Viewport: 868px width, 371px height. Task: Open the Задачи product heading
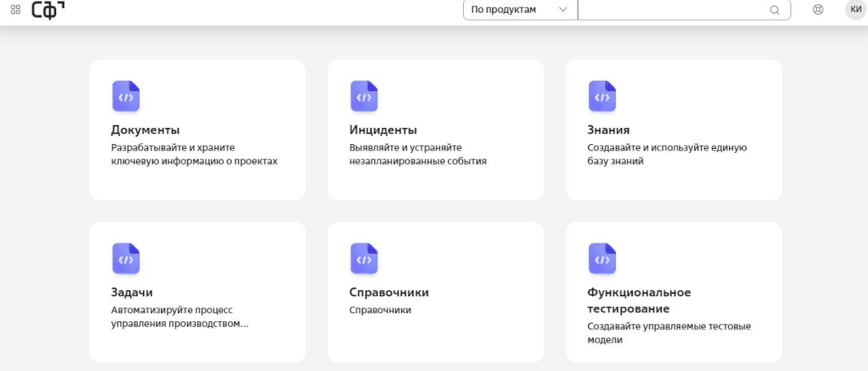point(132,292)
